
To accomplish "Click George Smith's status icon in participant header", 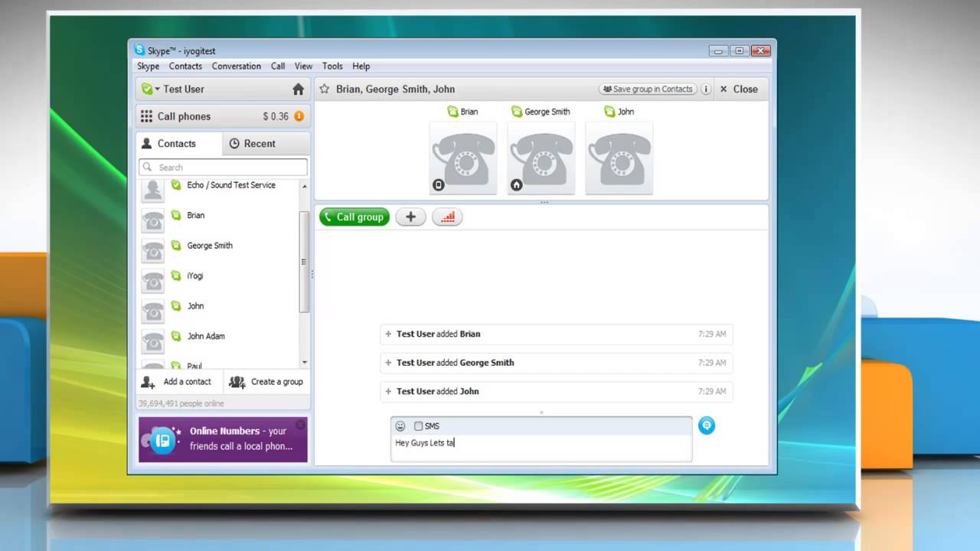I will (517, 112).
